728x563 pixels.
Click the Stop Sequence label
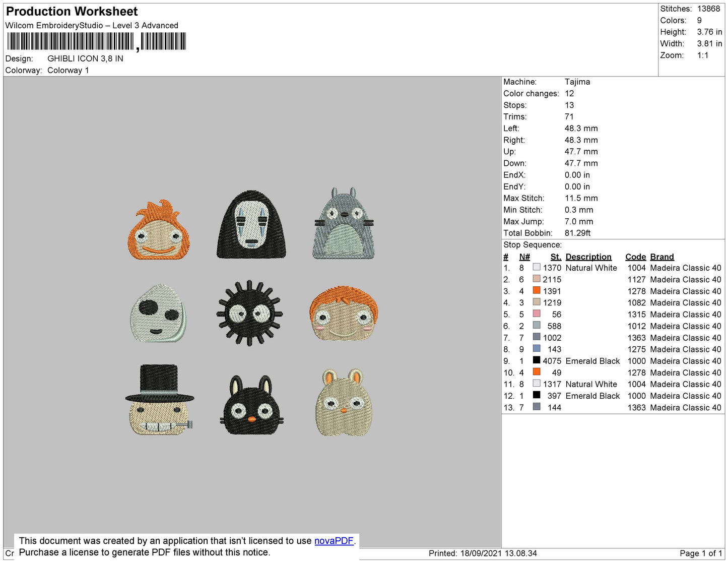(x=533, y=244)
